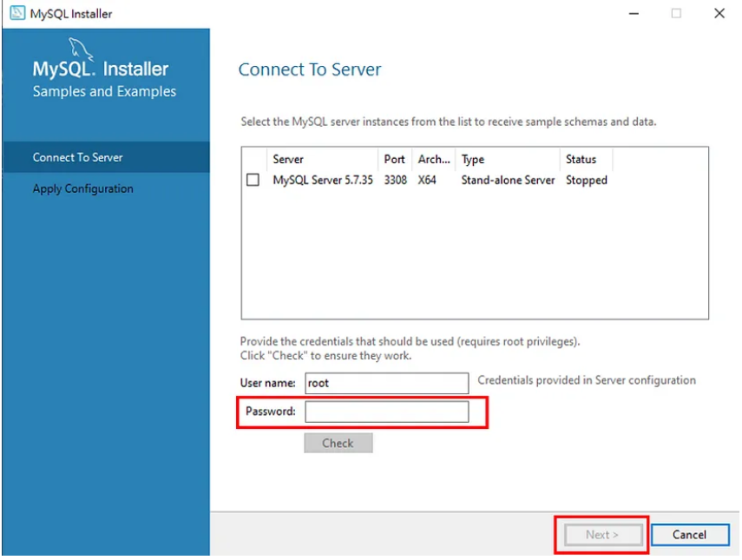Click Credentials provided in Server configuration text
Screen dimensions: 742x560
click(587, 380)
